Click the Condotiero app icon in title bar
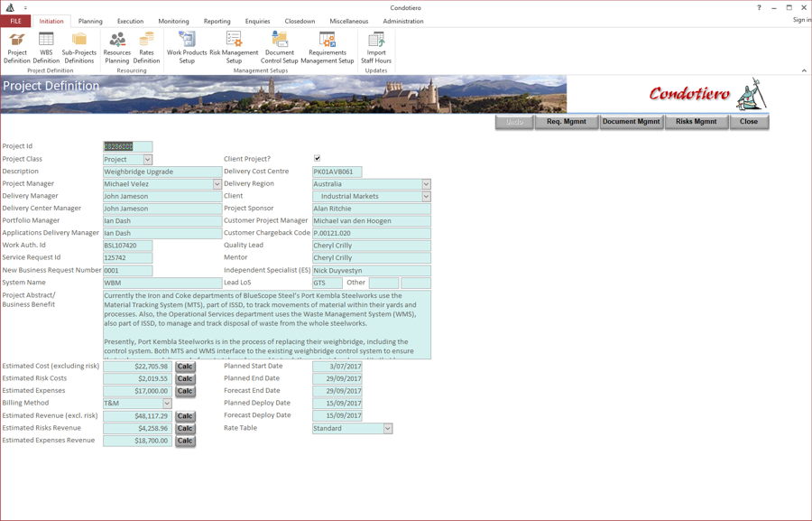Screen dimensions: 812x521 (x=10, y=7)
